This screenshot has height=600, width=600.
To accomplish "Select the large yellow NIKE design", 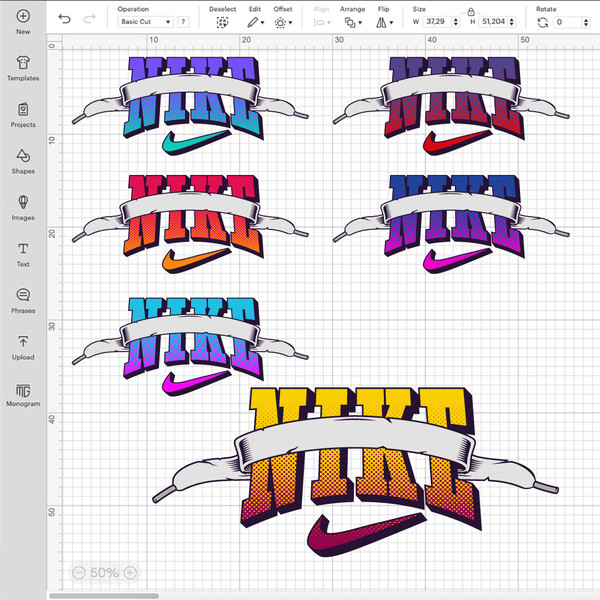I will [355, 472].
